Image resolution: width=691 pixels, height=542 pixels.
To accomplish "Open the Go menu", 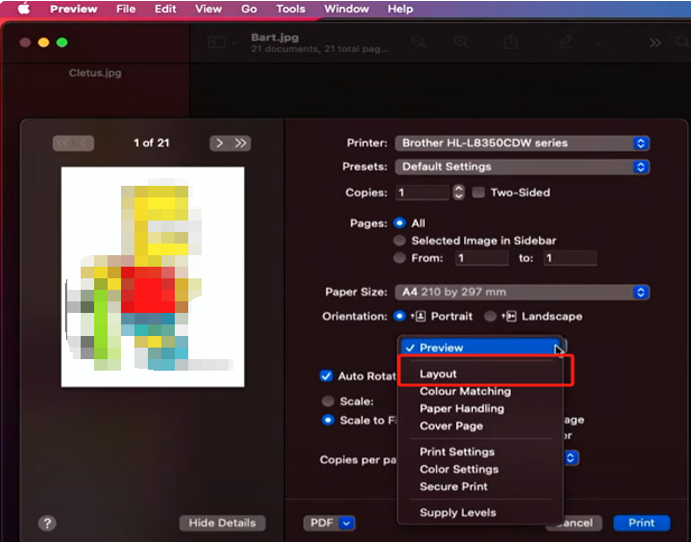I will [249, 9].
